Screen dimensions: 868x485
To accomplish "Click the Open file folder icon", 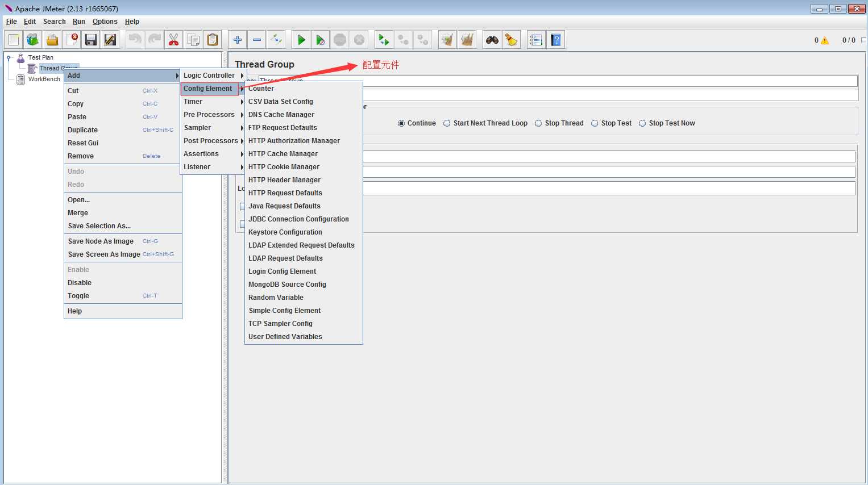I will tap(52, 40).
